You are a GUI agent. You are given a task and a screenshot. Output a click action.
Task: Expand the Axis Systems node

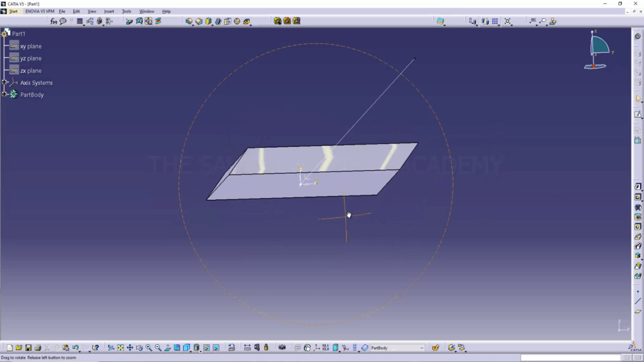tap(5, 82)
